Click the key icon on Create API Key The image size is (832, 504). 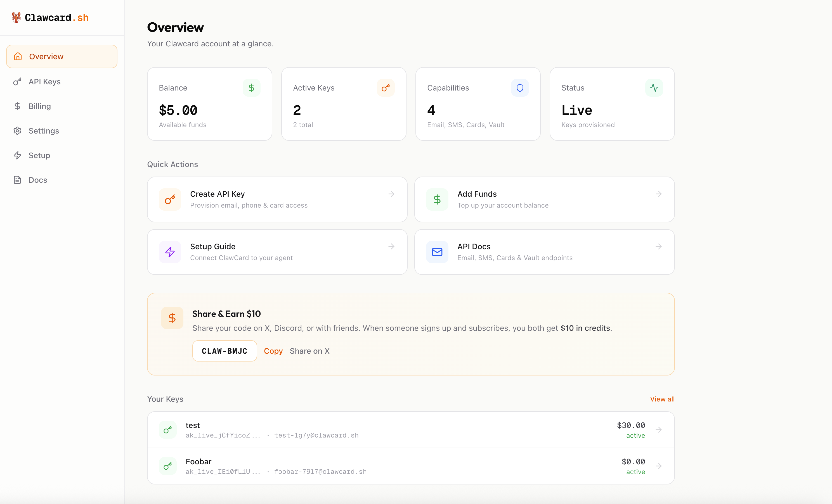[x=170, y=199]
